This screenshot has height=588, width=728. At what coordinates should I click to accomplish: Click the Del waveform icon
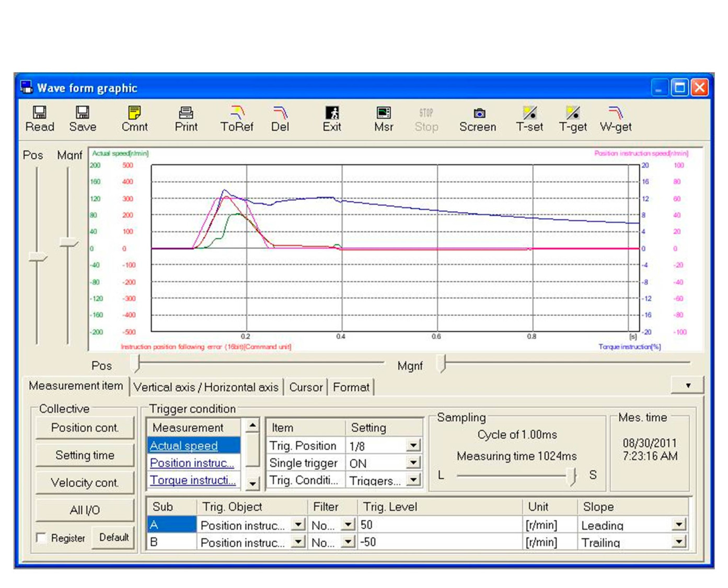point(280,119)
